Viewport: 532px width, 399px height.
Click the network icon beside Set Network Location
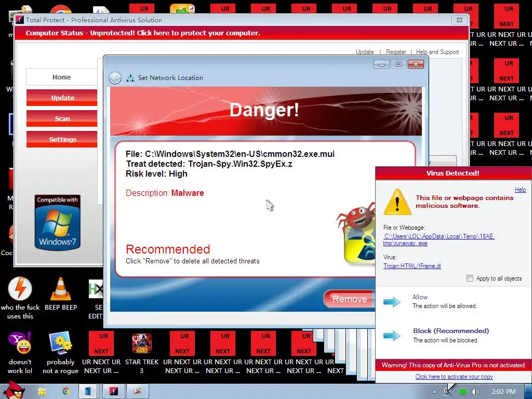[x=130, y=78]
